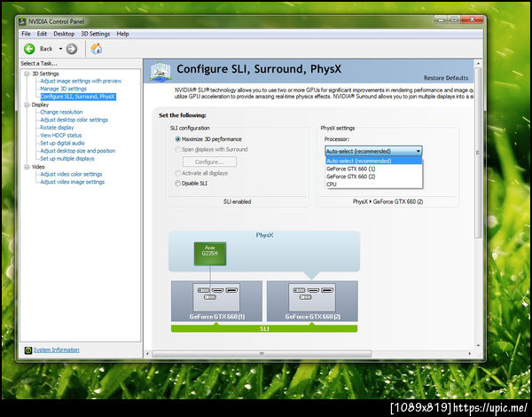Open the File menu

point(26,34)
